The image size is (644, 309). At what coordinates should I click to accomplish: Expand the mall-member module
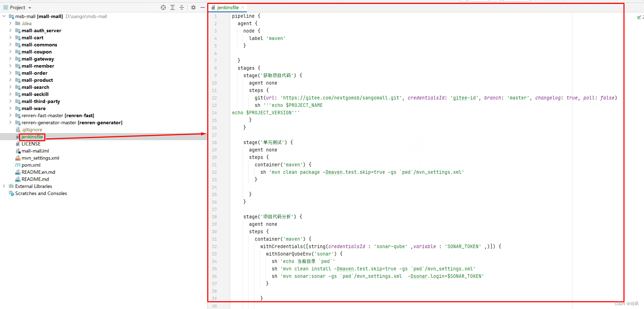pos(10,66)
